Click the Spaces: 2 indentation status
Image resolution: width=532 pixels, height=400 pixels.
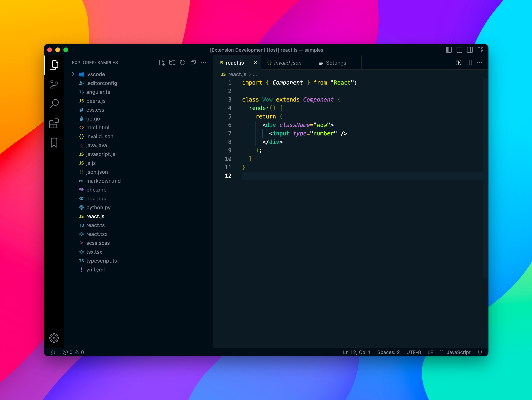[388, 352]
